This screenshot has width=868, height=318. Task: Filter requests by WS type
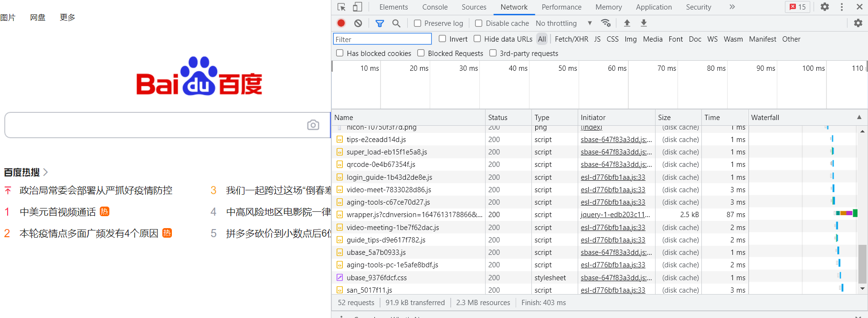712,39
